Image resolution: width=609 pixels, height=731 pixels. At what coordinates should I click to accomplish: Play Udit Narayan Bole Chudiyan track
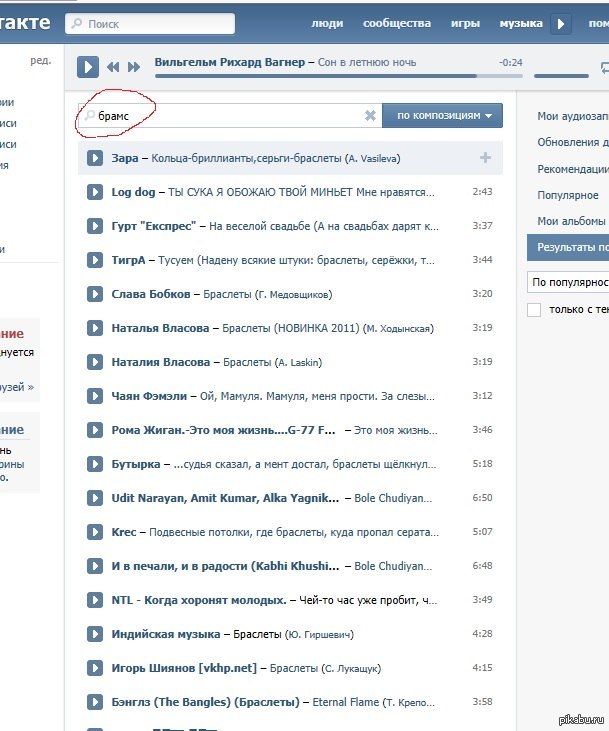[x=95, y=498]
